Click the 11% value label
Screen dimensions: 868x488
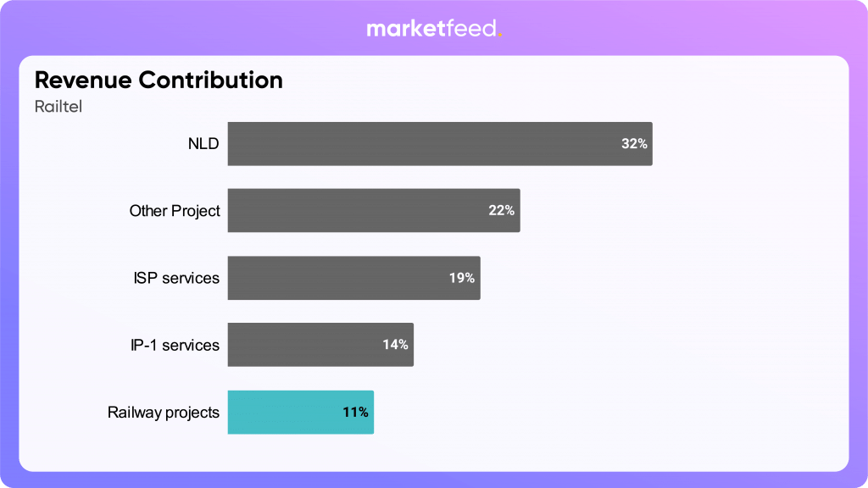(x=355, y=413)
